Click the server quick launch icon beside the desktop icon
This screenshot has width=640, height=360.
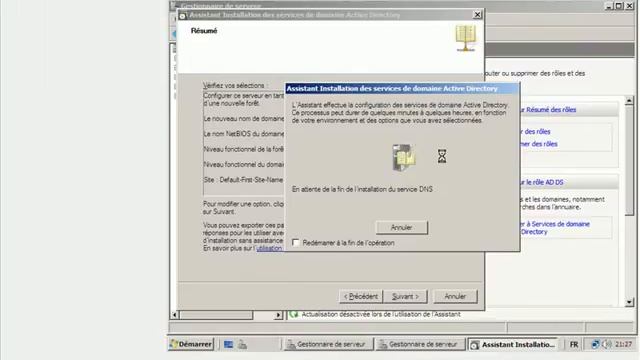click(x=242, y=344)
